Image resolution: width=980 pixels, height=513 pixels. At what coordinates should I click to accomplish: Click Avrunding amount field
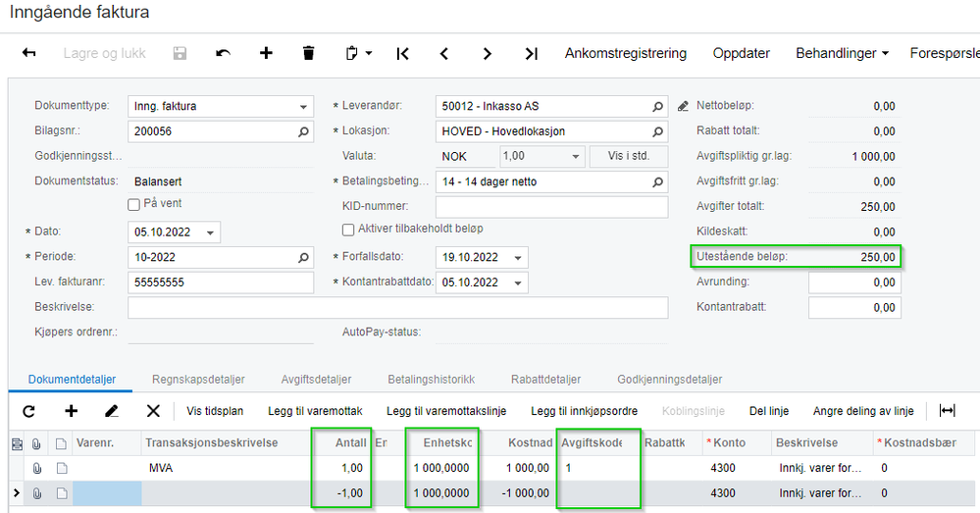(x=854, y=282)
